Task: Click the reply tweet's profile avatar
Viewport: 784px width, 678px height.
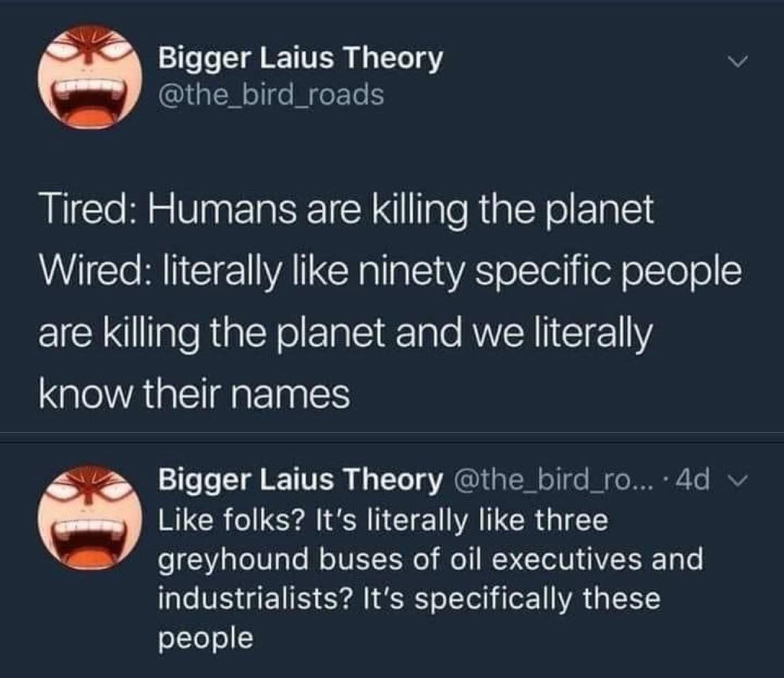Action: click(90, 519)
